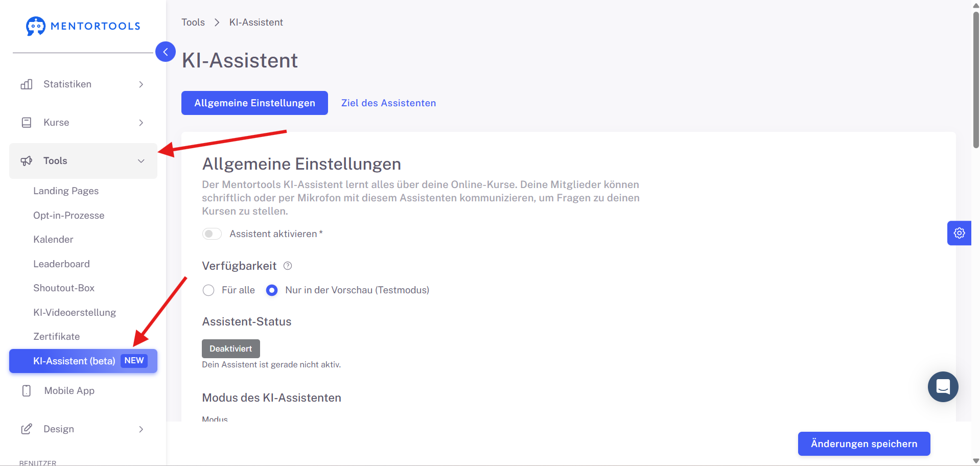This screenshot has height=466, width=980.
Task: Open Landing Pages in the sidebar
Action: (x=66, y=191)
